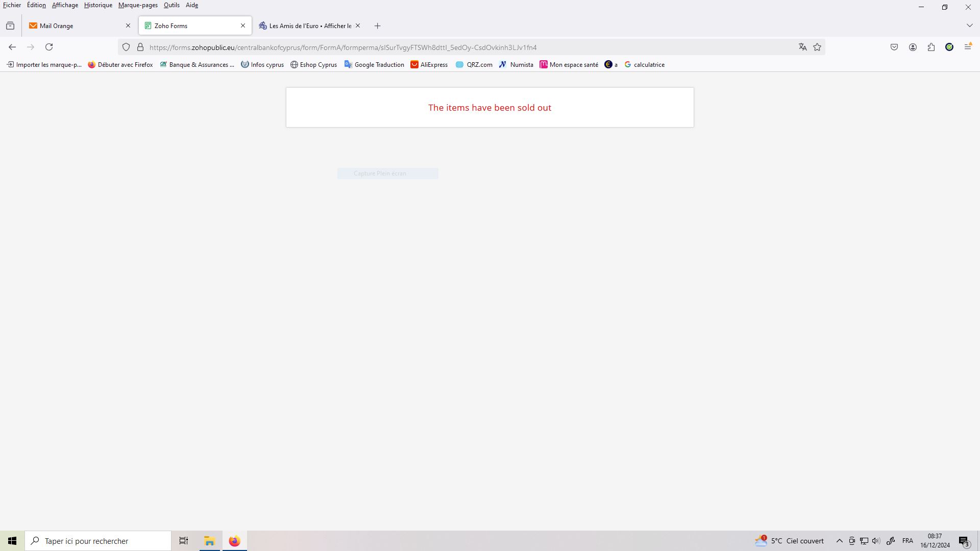Bookmark this page with the star icon
Image resolution: width=980 pixels, height=551 pixels.
coord(817,47)
